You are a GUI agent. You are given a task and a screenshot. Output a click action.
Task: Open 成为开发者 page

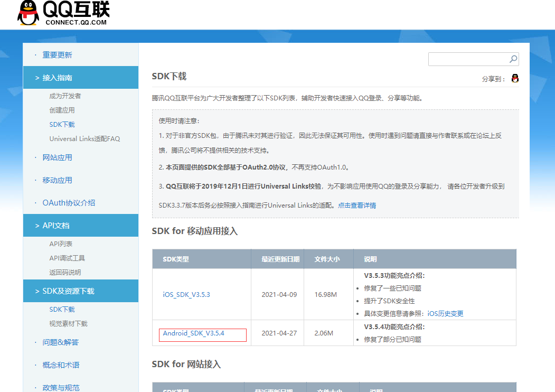(x=65, y=96)
